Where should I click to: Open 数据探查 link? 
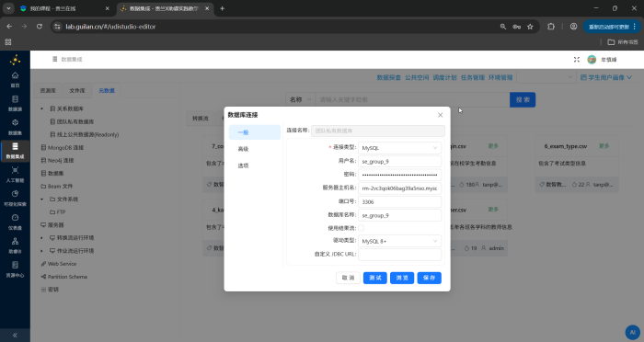click(x=388, y=77)
